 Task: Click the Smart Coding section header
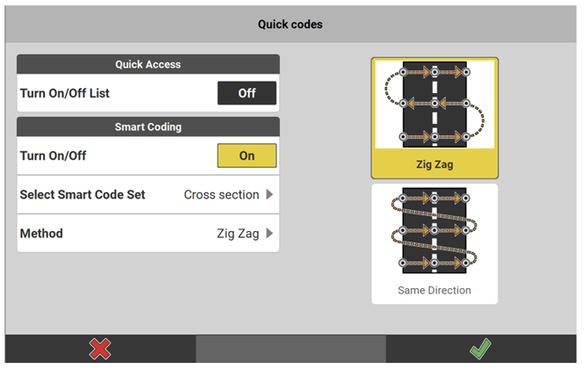[147, 127]
